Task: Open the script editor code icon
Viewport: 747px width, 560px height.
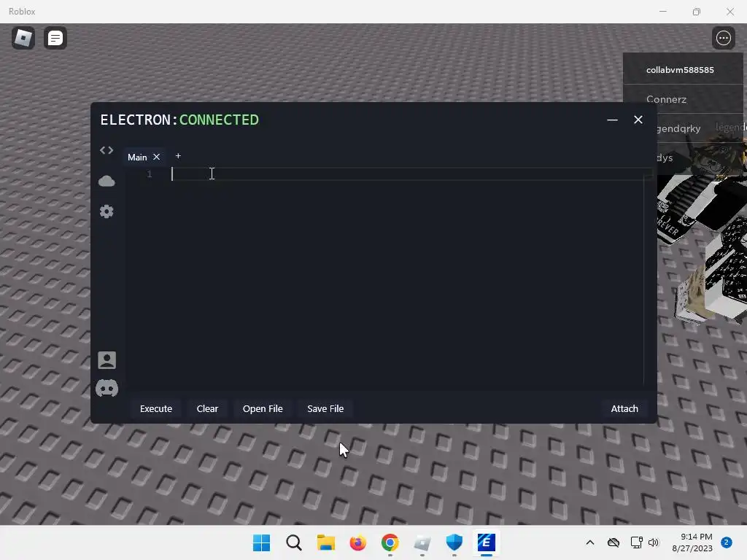Action: coord(107,150)
